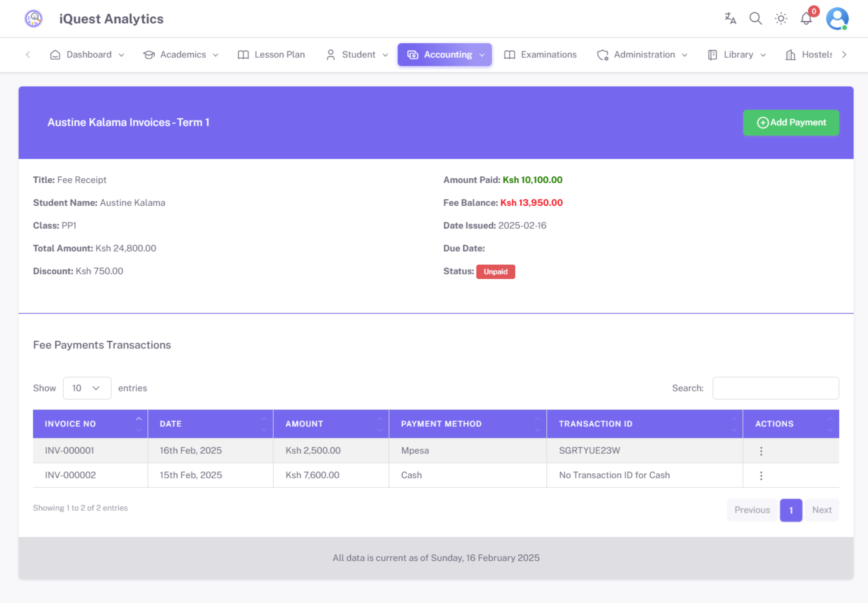Open actions menu for INV-000002
This screenshot has height=603, width=868.
tap(761, 475)
